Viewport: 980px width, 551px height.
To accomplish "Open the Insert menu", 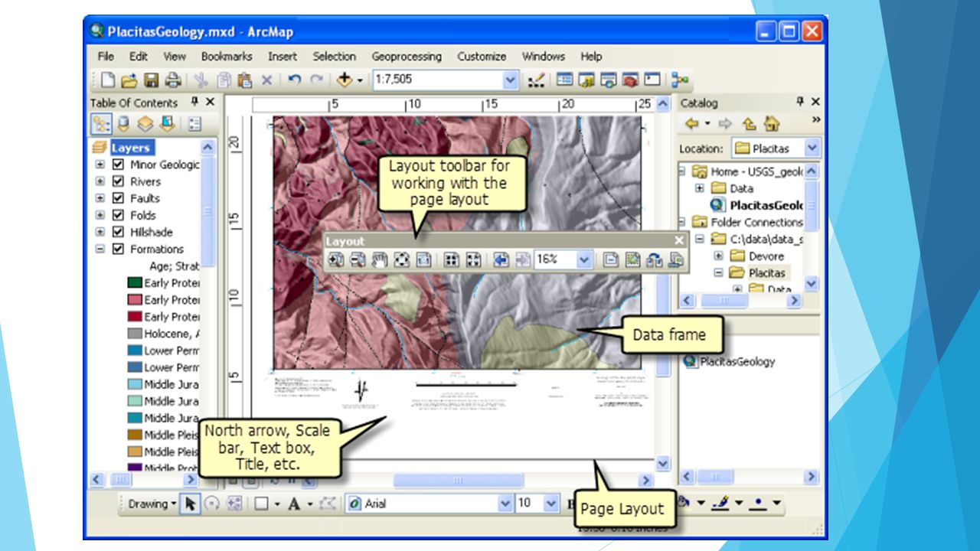I will [283, 57].
